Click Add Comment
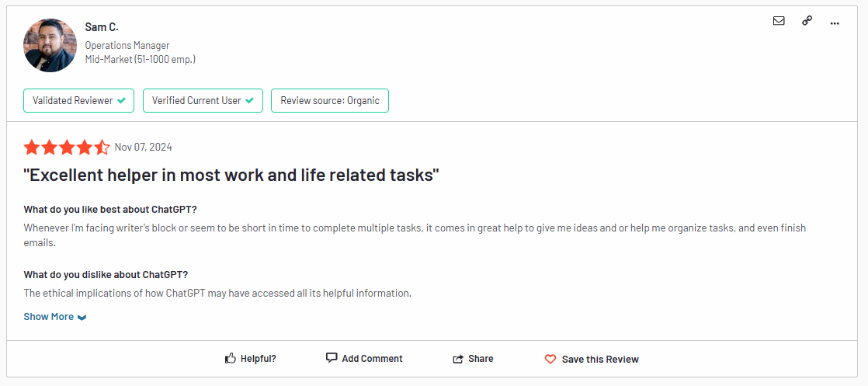Image resolution: width=868 pixels, height=386 pixels. coord(364,358)
